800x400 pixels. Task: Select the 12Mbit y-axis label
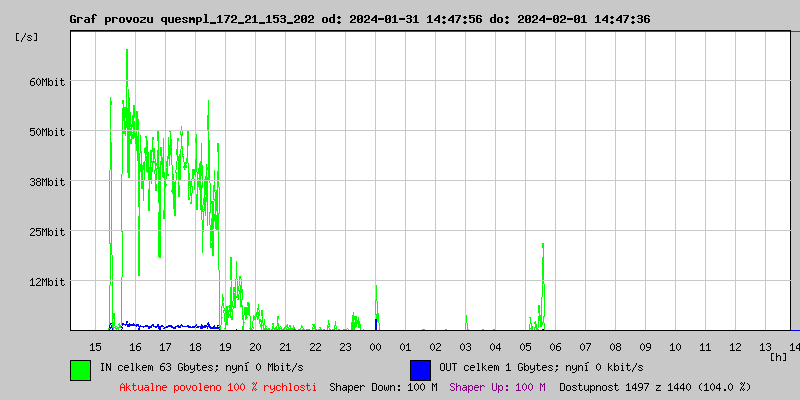coord(47,282)
